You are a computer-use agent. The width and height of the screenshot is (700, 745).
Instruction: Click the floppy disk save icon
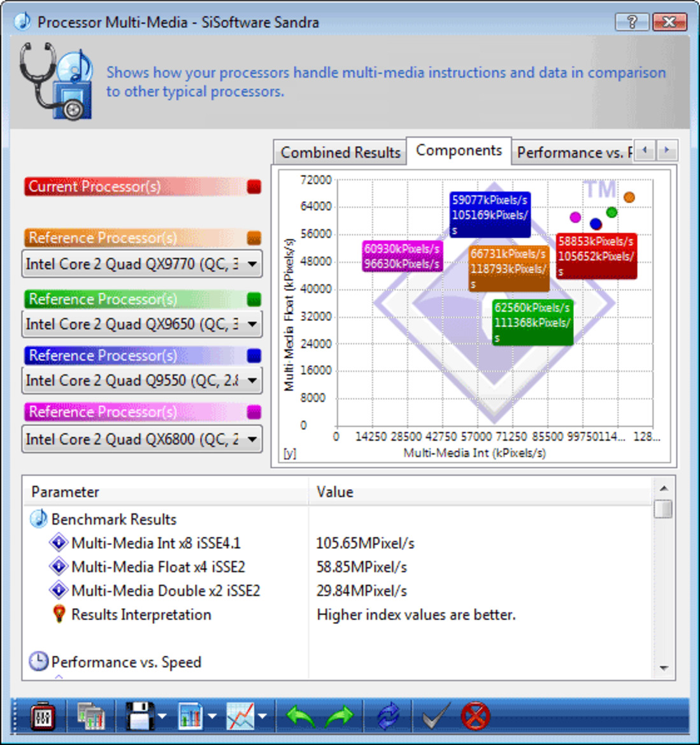click(139, 716)
